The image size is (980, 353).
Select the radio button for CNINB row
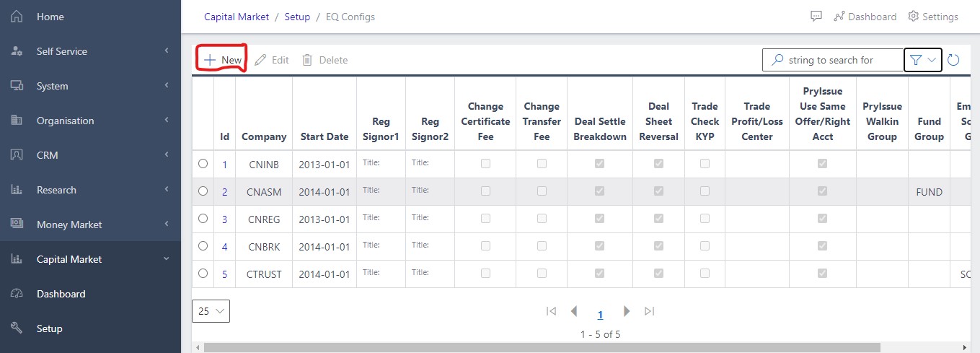203,164
